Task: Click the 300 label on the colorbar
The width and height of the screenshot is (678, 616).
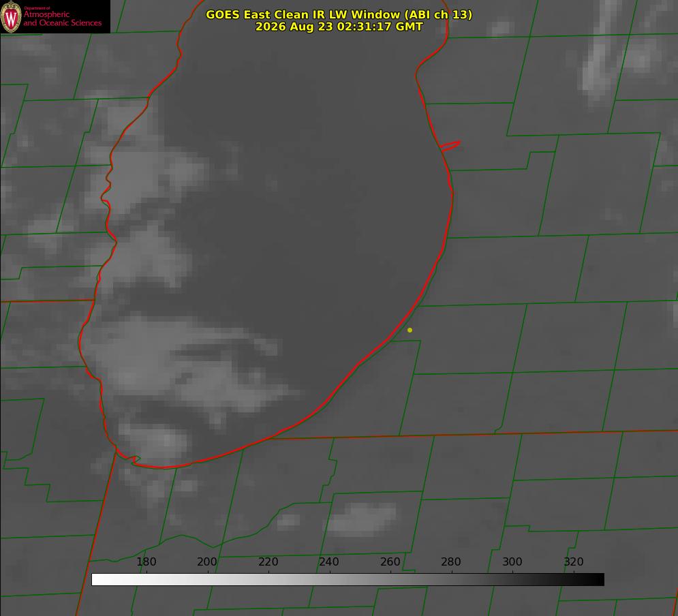Action: (512, 561)
